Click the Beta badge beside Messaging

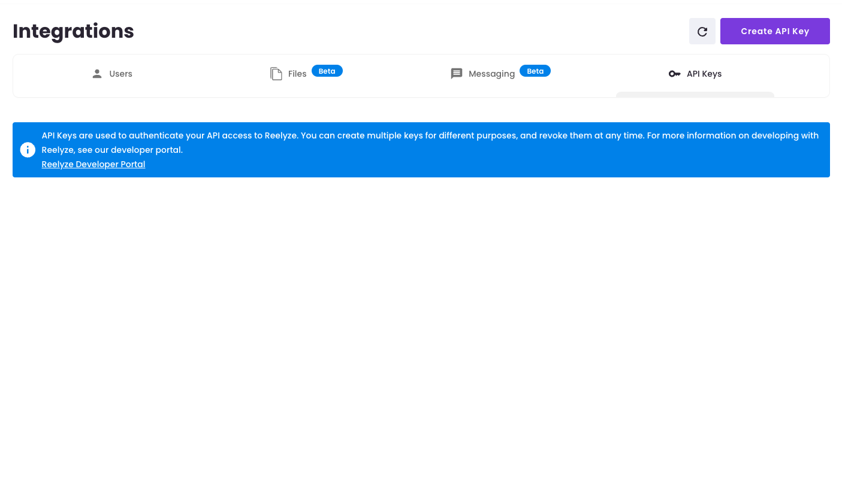[x=535, y=71]
